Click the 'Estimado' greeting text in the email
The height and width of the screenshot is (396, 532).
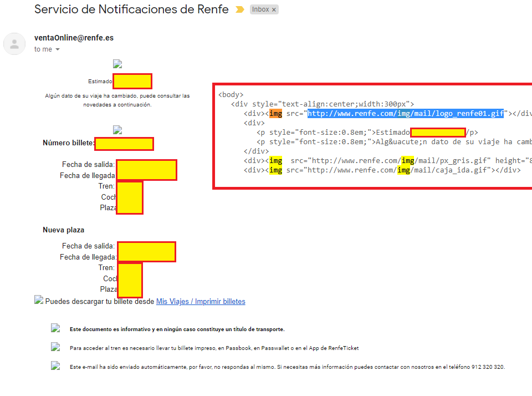[x=100, y=82]
